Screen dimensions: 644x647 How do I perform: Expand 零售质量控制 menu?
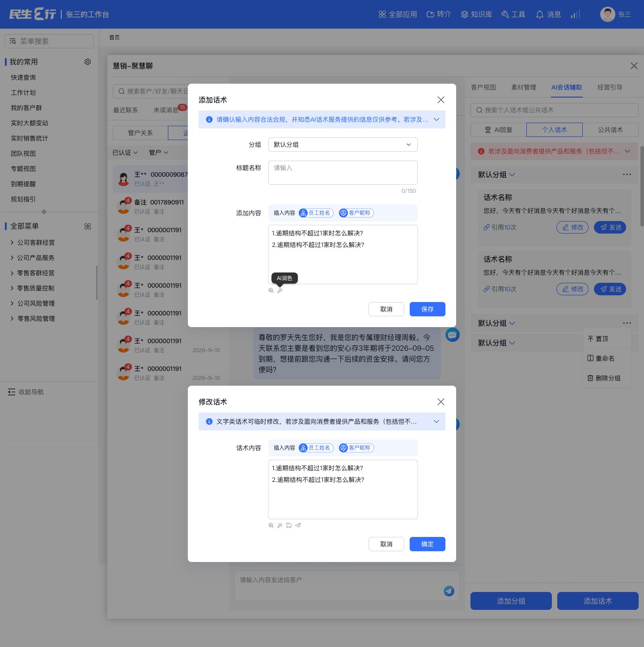pyautogui.click(x=32, y=288)
